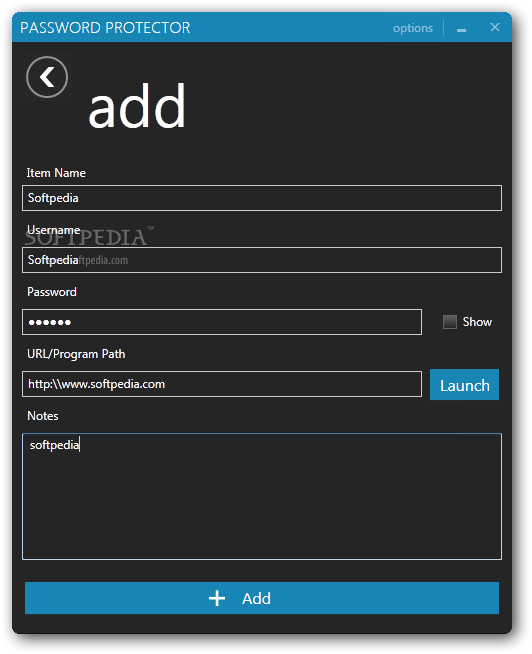Open the options menu in title bar
Image resolution: width=532 pixels, height=654 pixels.
[413, 28]
